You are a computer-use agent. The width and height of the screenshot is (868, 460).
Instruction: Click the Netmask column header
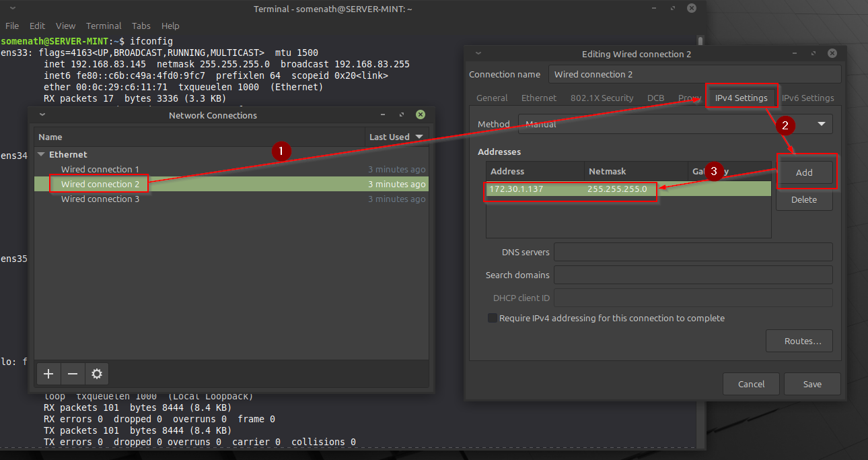(x=636, y=171)
